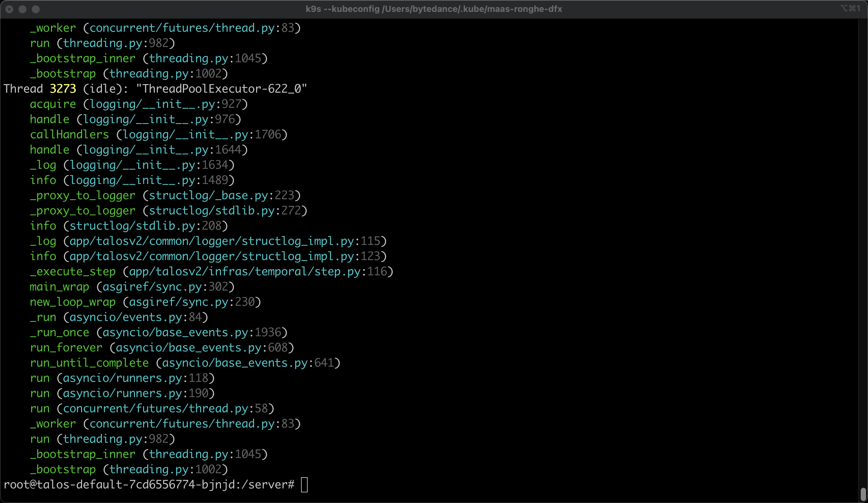Screen dimensions: 868x503
Task: Click the red close window button
Action: coord(9,9)
